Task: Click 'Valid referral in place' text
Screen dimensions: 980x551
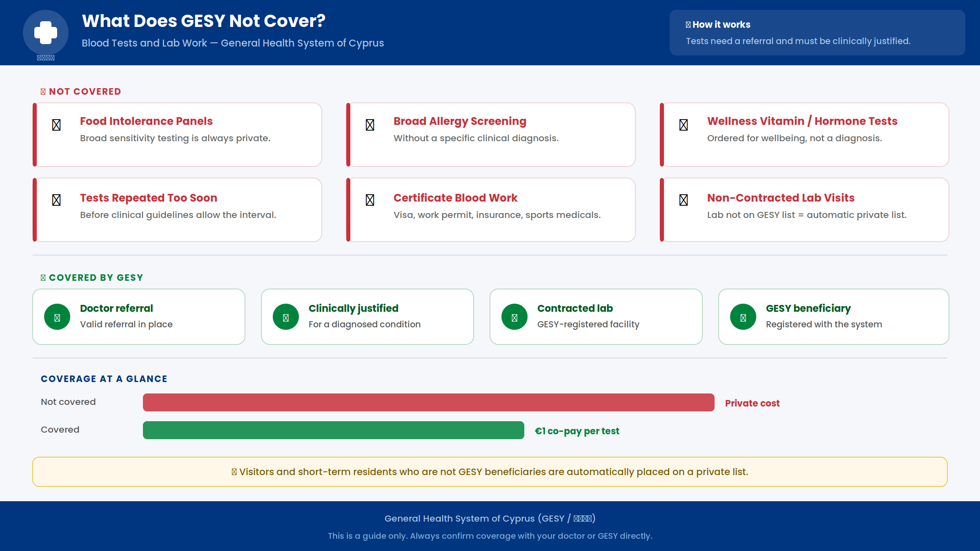Action: (x=126, y=324)
